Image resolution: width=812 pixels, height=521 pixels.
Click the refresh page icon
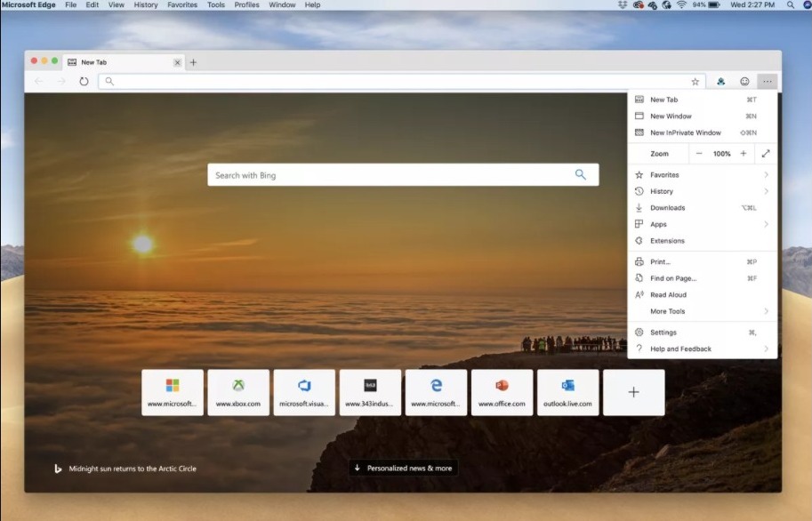coord(84,81)
